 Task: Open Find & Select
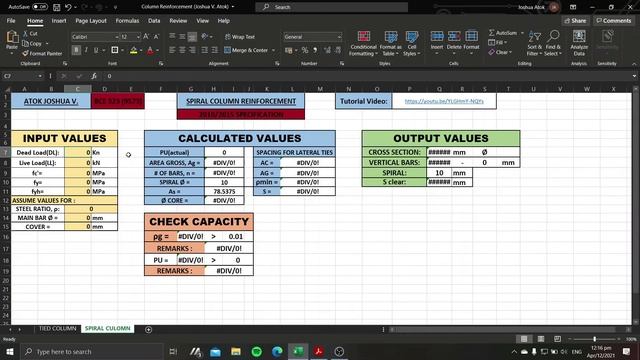[553, 43]
